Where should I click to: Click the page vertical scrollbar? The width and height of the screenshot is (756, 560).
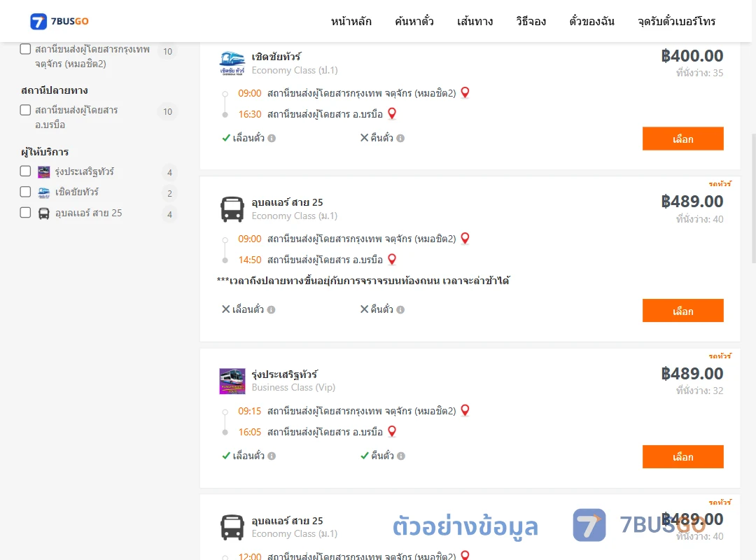coord(754,198)
